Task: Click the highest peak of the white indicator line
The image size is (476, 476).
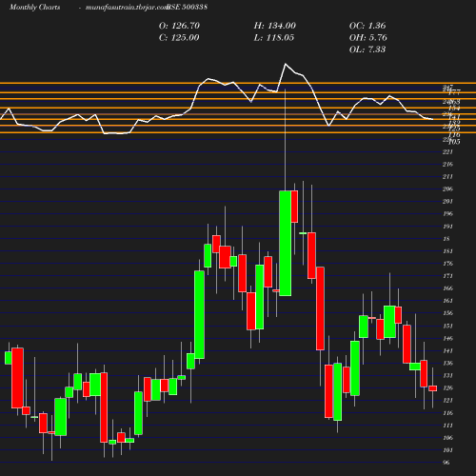Action: point(286,65)
